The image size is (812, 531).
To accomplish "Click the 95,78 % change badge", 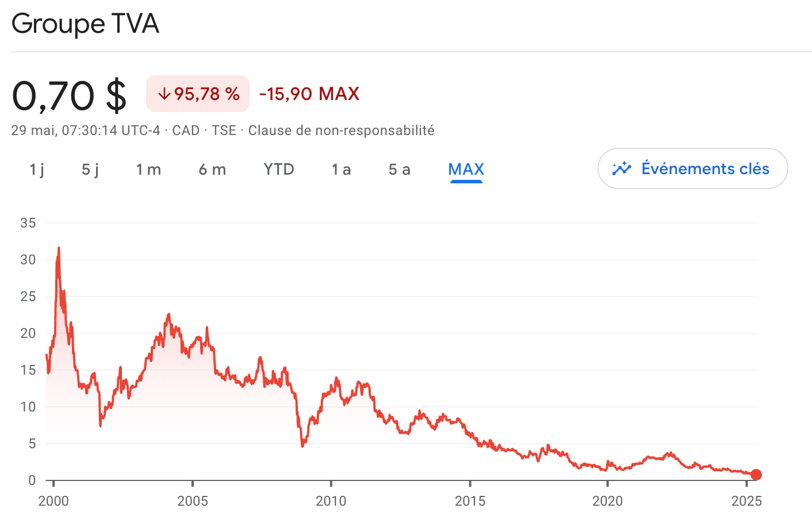I will [x=198, y=94].
